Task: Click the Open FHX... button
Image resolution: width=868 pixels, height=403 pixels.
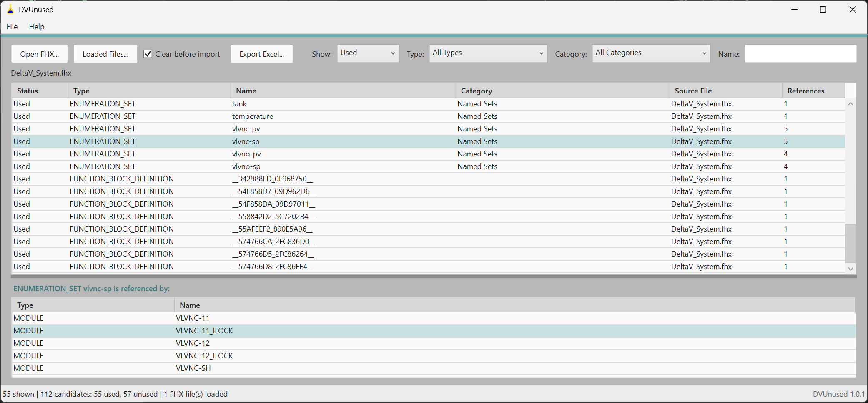Action: pyautogui.click(x=40, y=54)
